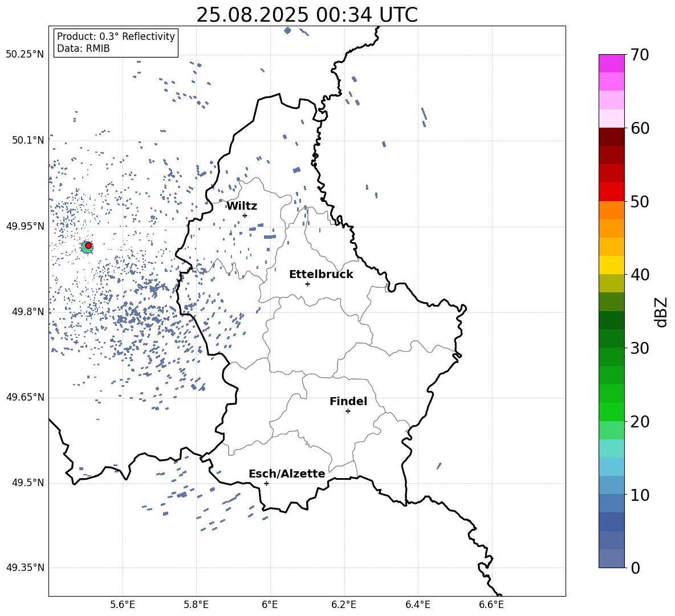Click the 6.4°E longitude label

point(417,605)
